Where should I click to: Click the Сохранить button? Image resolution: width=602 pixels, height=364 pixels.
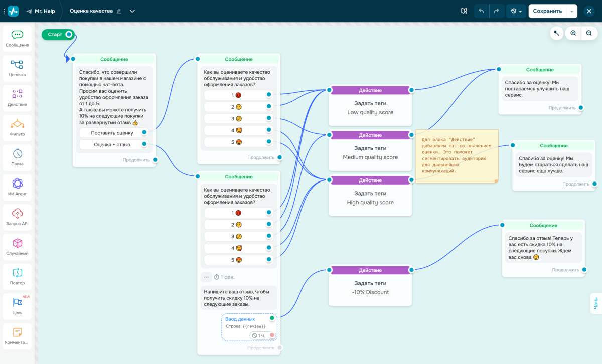pyautogui.click(x=547, y=11)
